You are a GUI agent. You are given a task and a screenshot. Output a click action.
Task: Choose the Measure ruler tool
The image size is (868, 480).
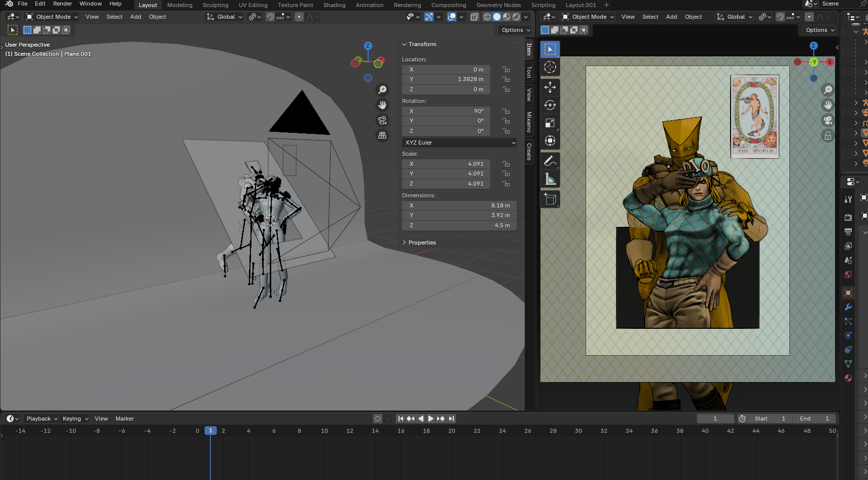coord(550,179)
